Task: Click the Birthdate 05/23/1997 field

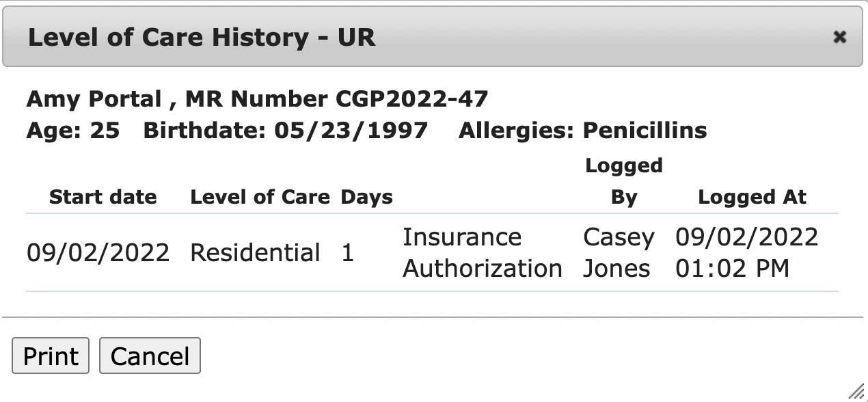Action: 285,130
